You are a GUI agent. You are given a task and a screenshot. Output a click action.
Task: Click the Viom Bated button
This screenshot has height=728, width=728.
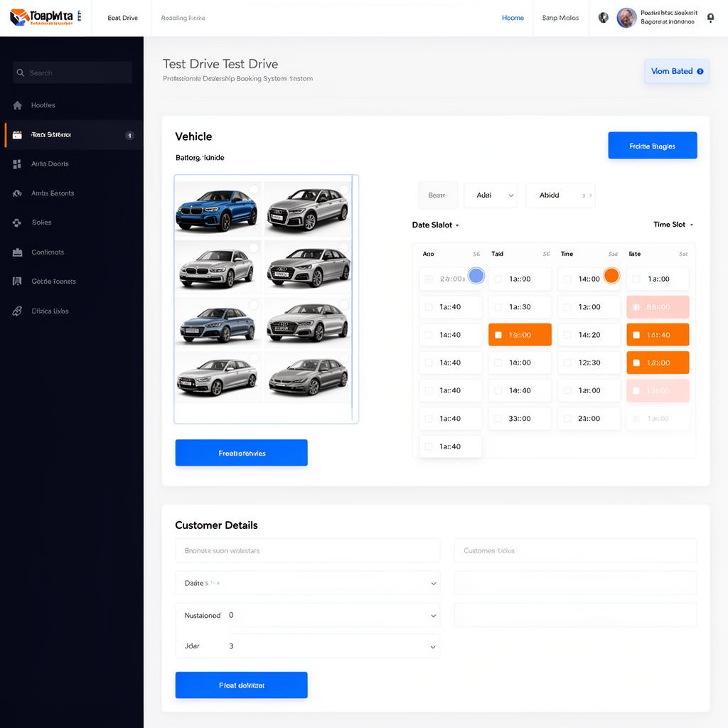677,72
